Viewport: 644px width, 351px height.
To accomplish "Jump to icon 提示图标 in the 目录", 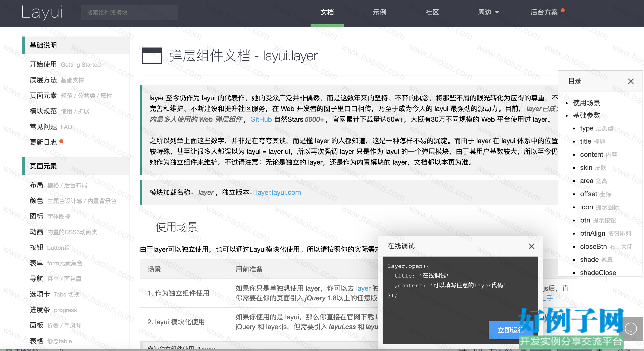I will pyautogui.click(x=599, y=207).
